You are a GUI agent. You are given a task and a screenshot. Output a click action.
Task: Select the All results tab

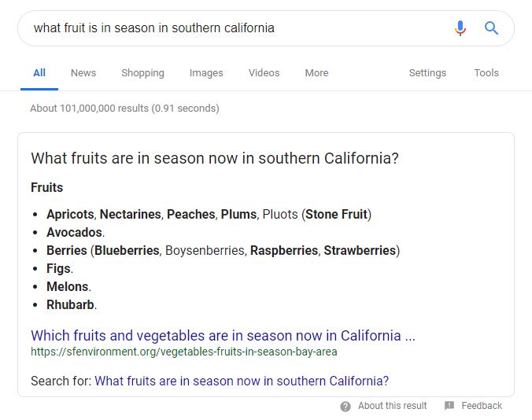coord(39,73)
